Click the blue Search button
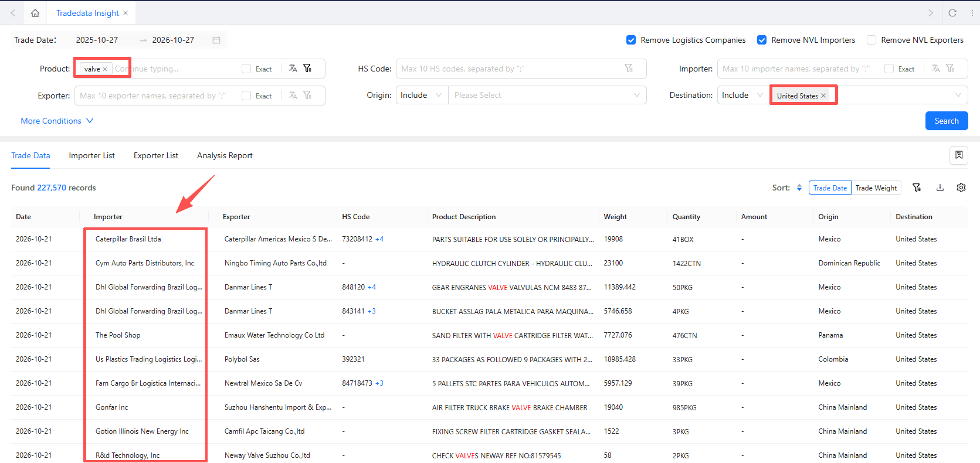 point(947,121)
